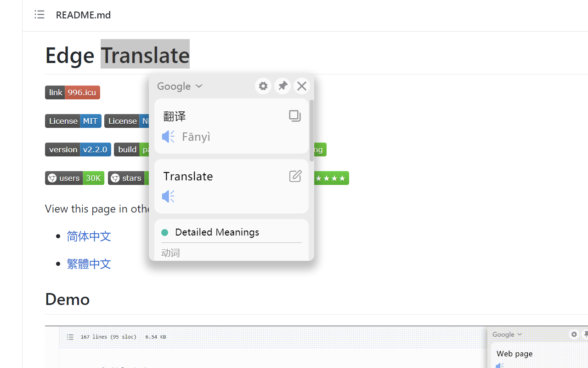This screenshot has width=588, height=368.
Task: Copy the translated text 翻译
Action: 295,115
